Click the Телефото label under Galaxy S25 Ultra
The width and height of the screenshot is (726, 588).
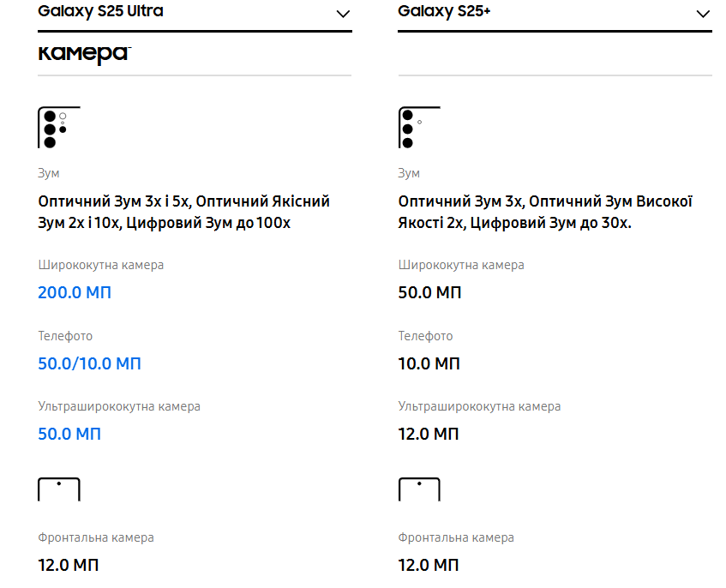[65, 336]
